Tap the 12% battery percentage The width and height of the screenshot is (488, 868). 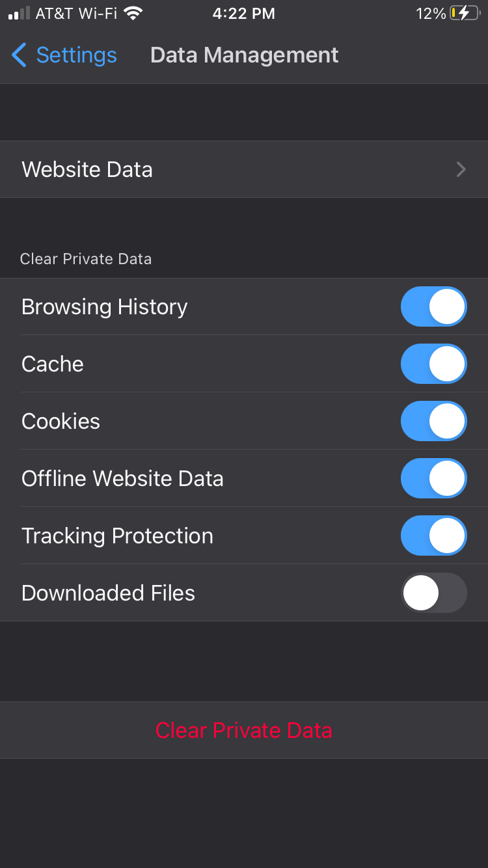(430, 14)
